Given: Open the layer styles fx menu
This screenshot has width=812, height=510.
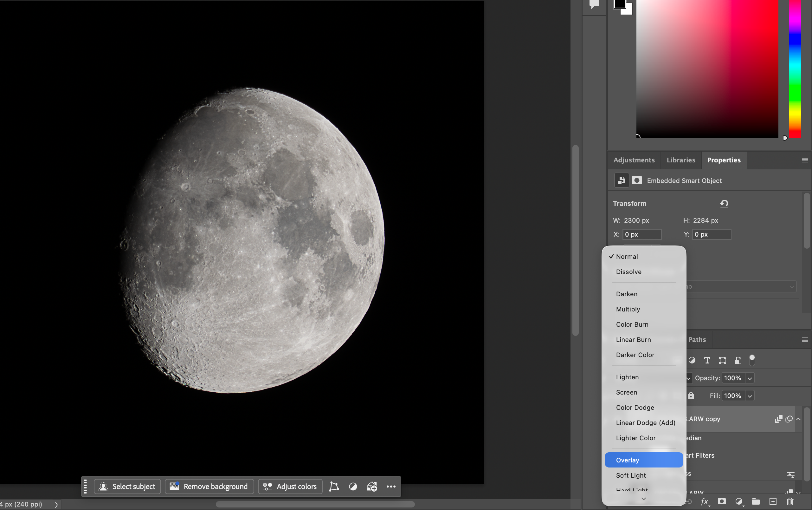Looking at the screenshot, I should tap(705, 501).
